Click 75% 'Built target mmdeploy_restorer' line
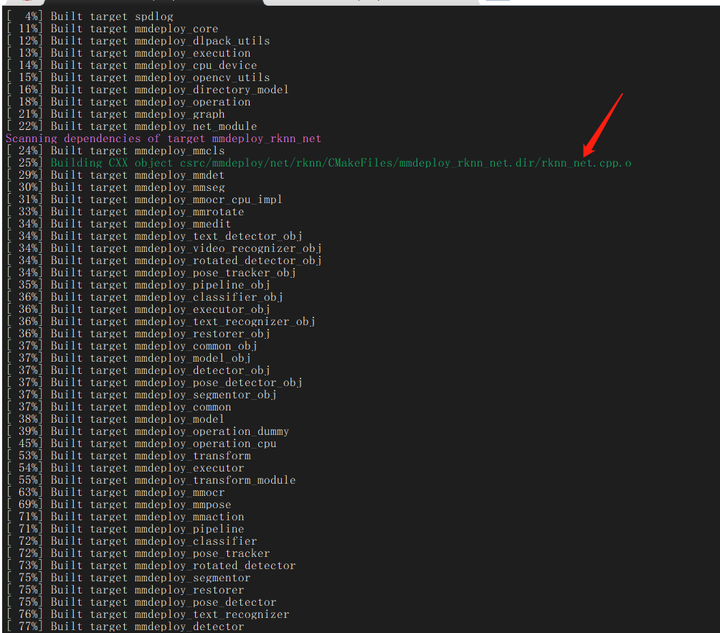 coord(125,589)
